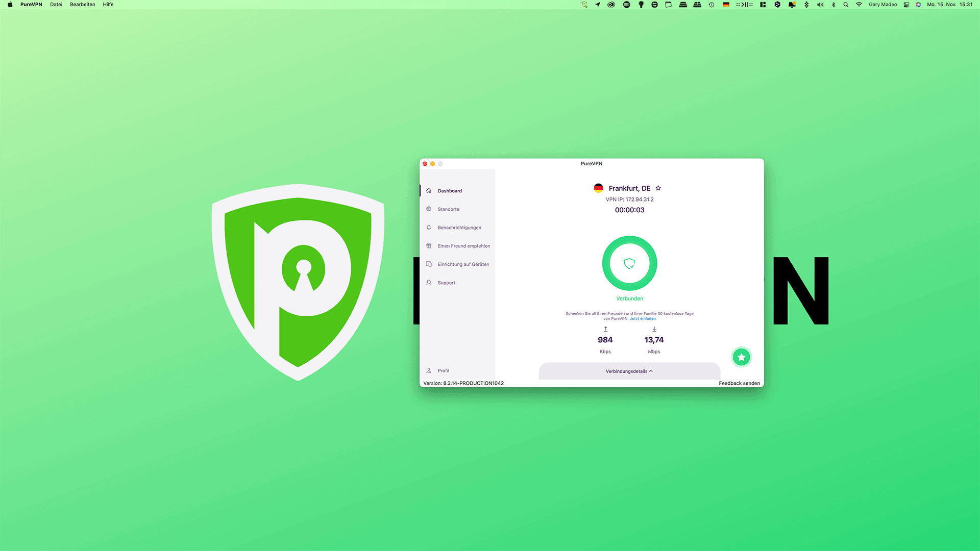Open the Bearbeiten menu
The image size is (980, 551).
point(83,5)
